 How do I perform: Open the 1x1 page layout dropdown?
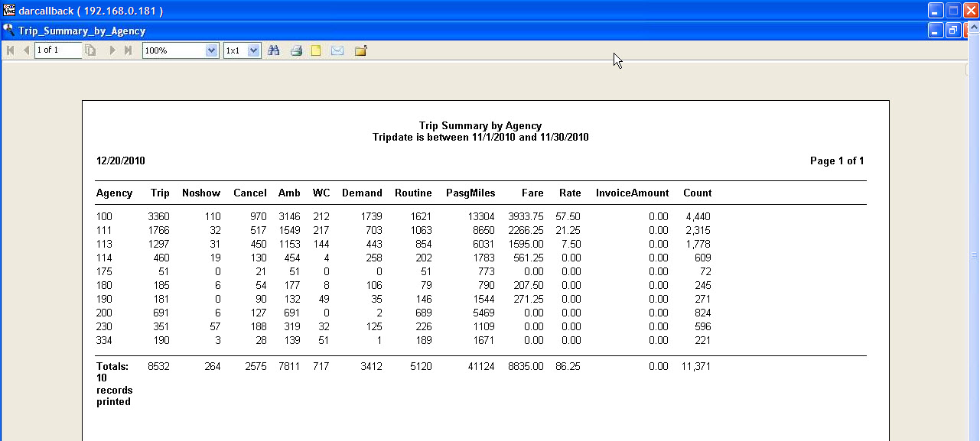[x=255, y=50]
